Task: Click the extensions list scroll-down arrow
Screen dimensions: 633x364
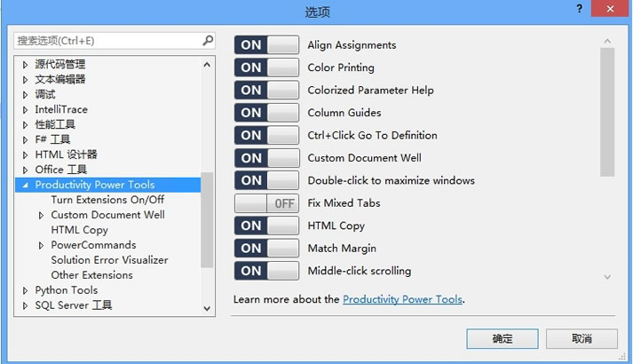Action: tap(607, 277)
